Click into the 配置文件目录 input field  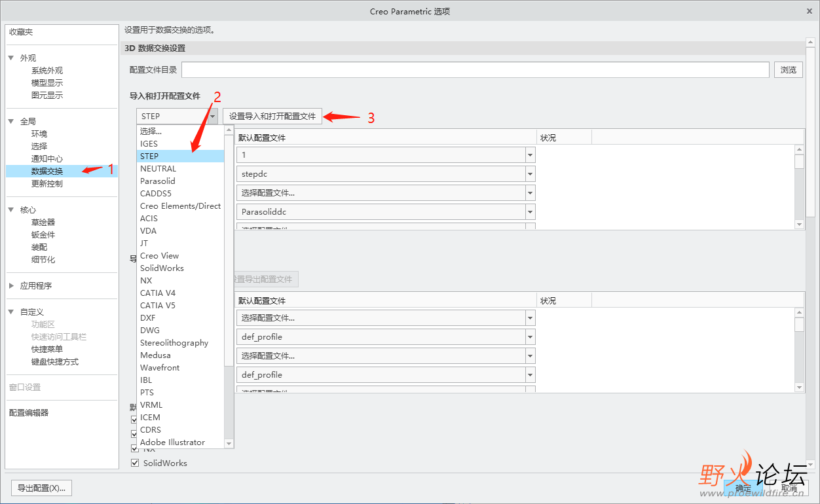click(x=475, y=70)
